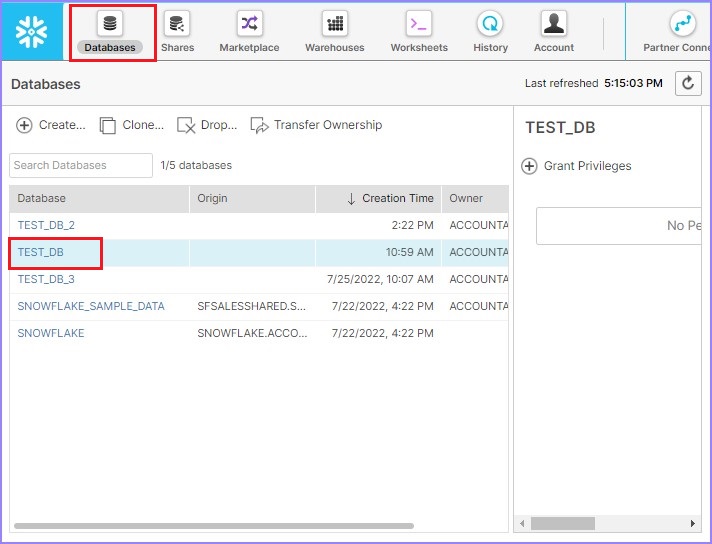712x544 pixels.
Task: Sort by the Owner column header
Action: (x=475, y=198)
